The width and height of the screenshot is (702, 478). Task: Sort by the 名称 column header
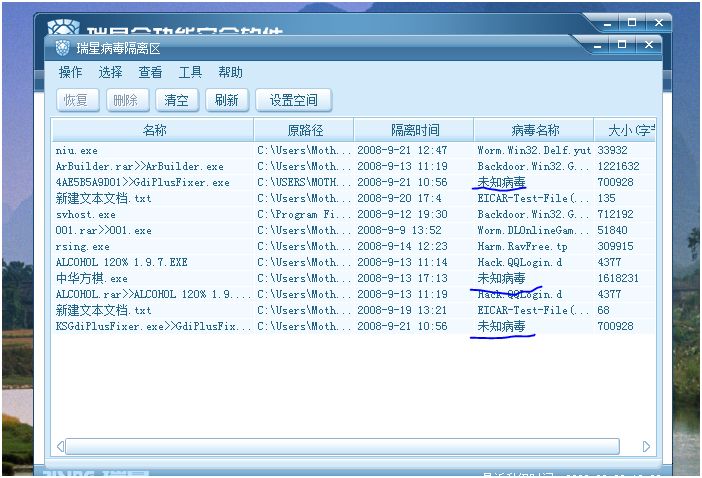click(153, 130)
